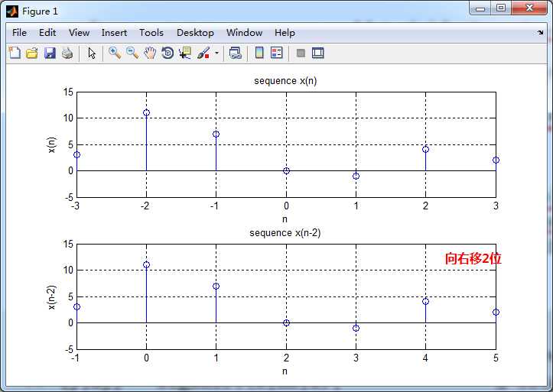The width and height of the screenshot is (553, 392).
Task: Save figure using the floppy disk icon
Action: click(x=50, y=53)
